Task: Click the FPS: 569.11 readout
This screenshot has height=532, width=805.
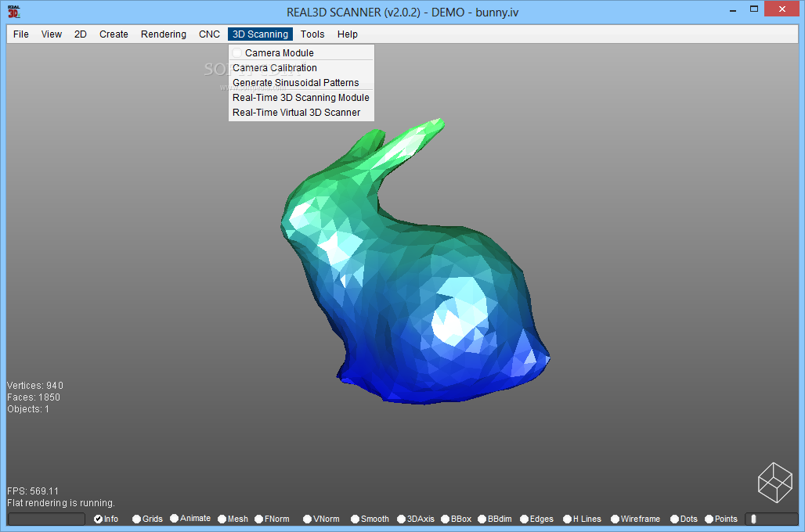Action: tap(33, 491)
